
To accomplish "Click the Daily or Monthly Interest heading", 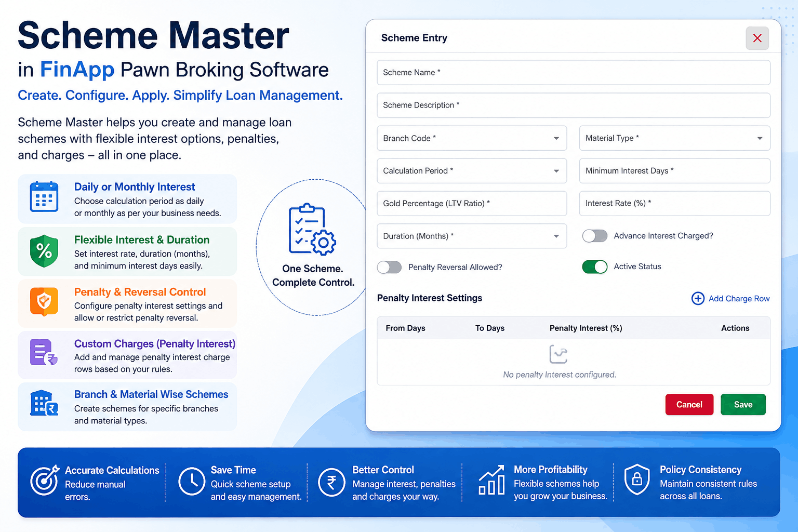I will [135, 187].
